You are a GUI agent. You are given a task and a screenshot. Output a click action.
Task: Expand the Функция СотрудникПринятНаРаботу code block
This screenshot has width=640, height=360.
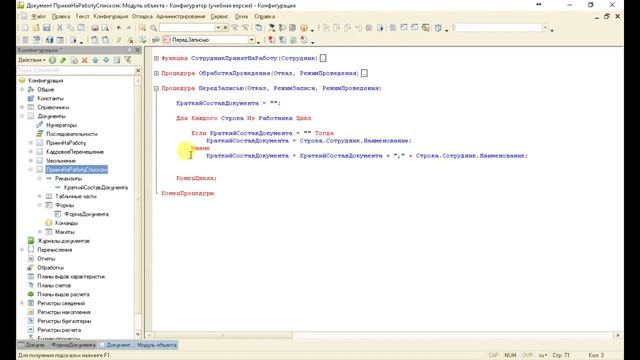[156, 58]
